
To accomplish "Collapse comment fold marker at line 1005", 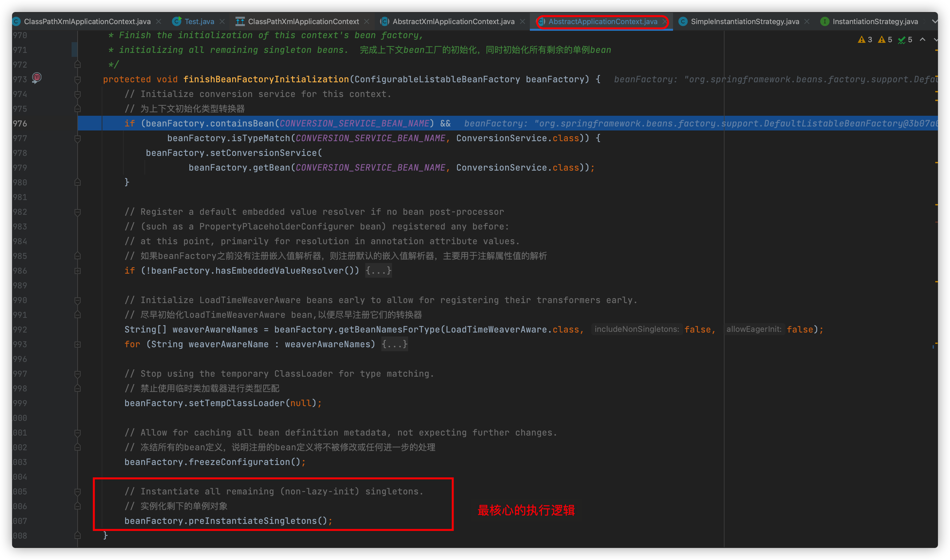I will (x=78, y=492).
